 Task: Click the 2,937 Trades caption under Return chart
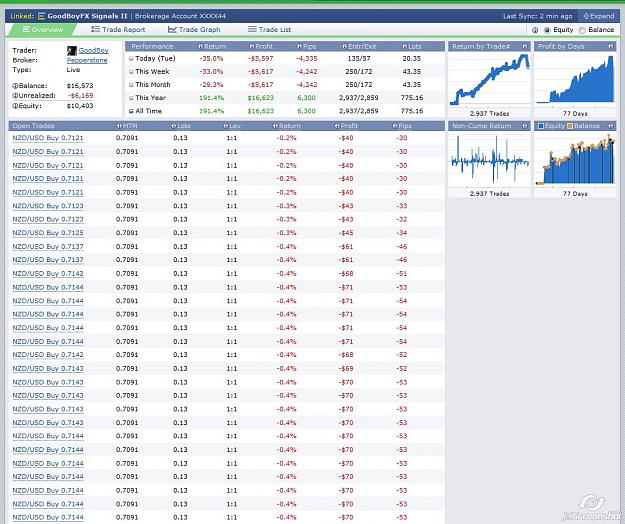tap(489, 114)
